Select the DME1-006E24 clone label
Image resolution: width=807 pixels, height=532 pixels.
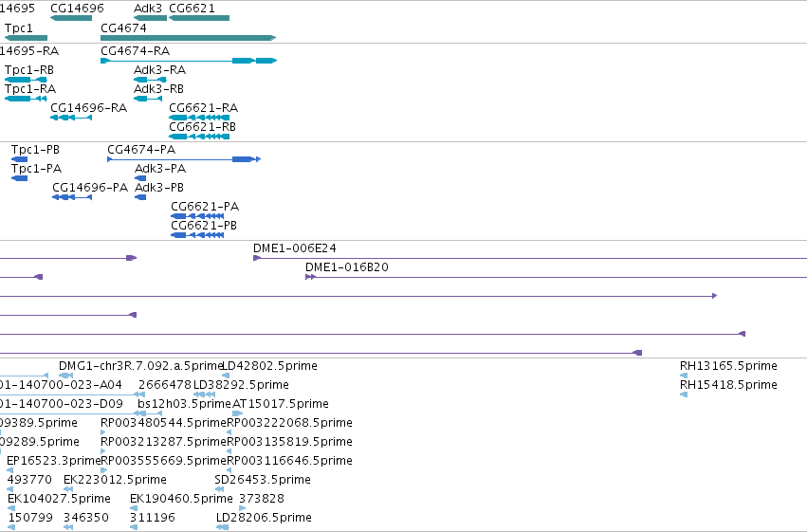294,248
